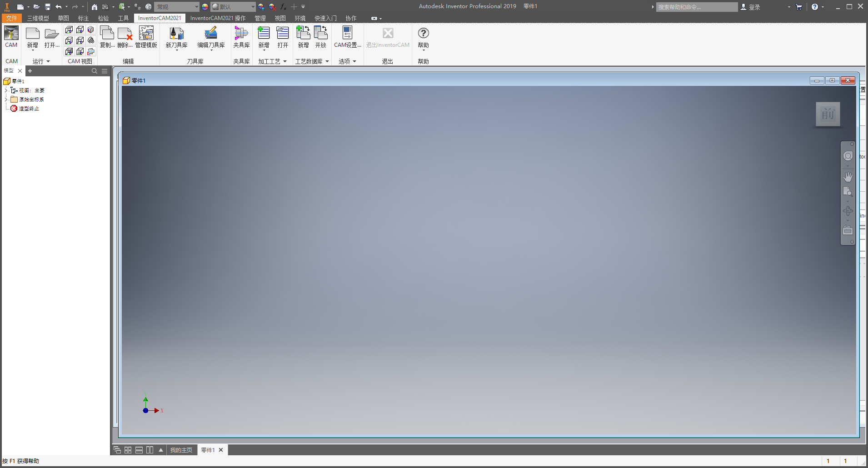This screenshot has height=468, width=868.
Task: Click the 复制 icon in the 编辑 group
Action: click(107, 33)
